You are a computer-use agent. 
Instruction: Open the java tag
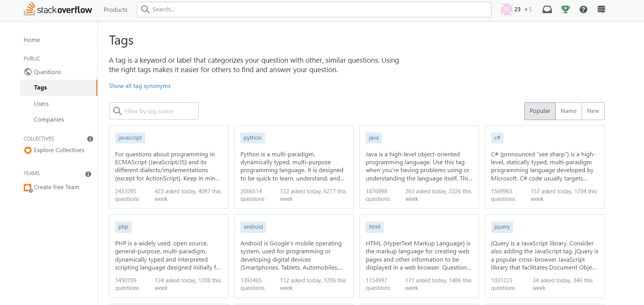(374, 138)
